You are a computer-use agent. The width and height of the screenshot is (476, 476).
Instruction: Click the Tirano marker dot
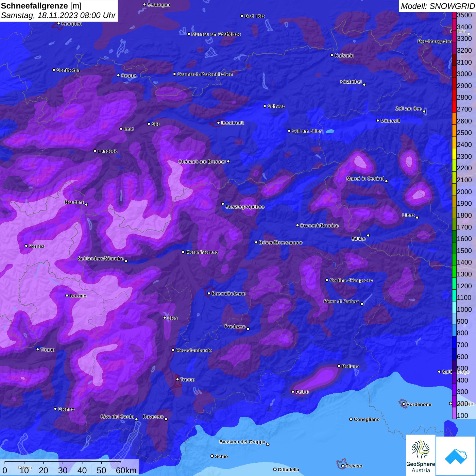(x=38, y=349)
